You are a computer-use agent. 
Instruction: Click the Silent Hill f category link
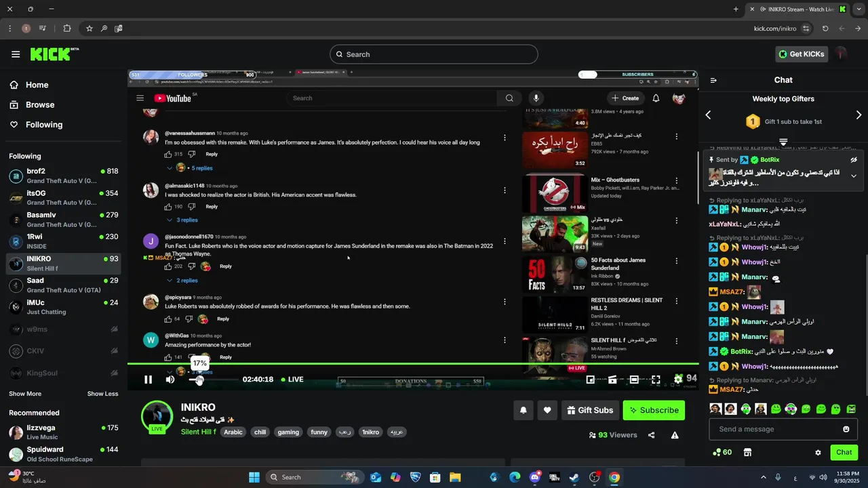(199, 432)
